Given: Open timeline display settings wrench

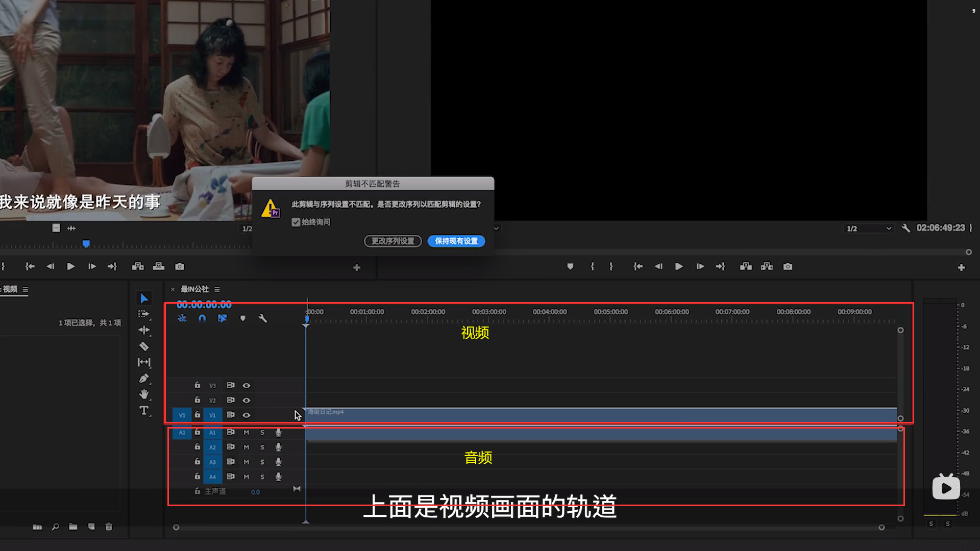Looking at the screenshot, I should pos(263,318).
